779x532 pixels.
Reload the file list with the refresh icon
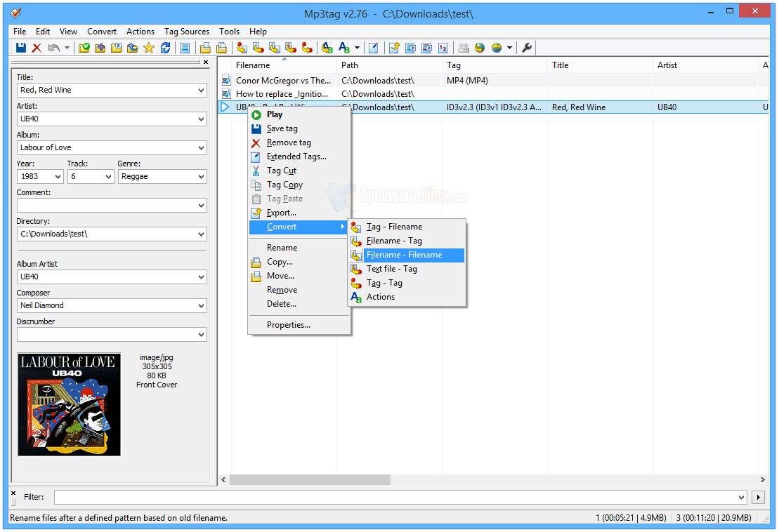(166, 47)
